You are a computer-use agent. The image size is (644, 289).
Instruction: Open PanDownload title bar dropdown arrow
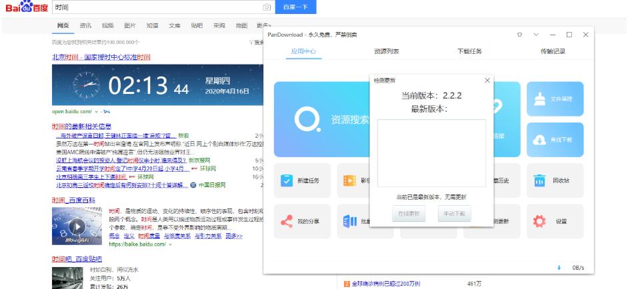pos(536,35)
